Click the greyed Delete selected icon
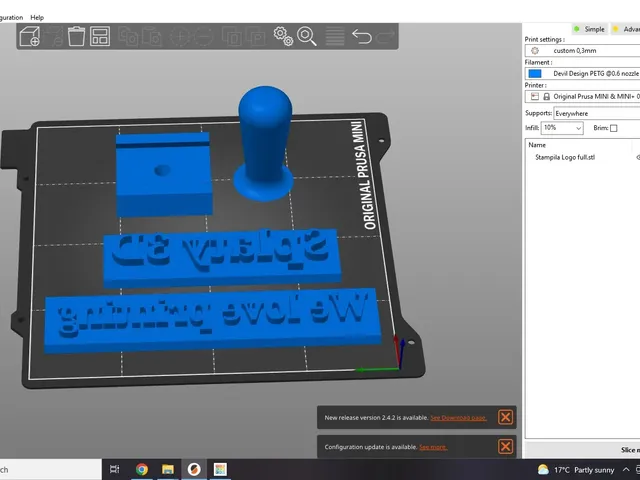This screenshot has height=480, width=640. (55, 36)
